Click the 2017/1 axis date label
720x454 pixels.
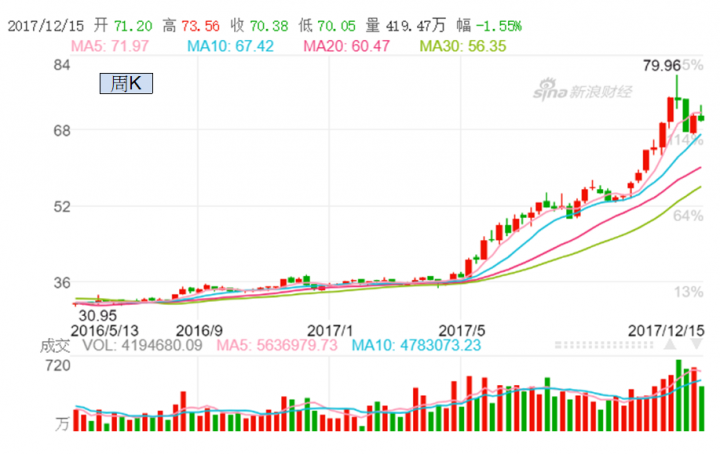click(x=329, y=331)
